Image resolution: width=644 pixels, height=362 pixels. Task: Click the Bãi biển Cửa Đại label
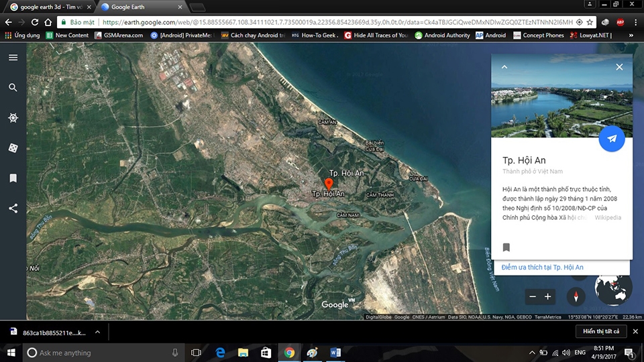pyautogui.click(x=374, y=145)
